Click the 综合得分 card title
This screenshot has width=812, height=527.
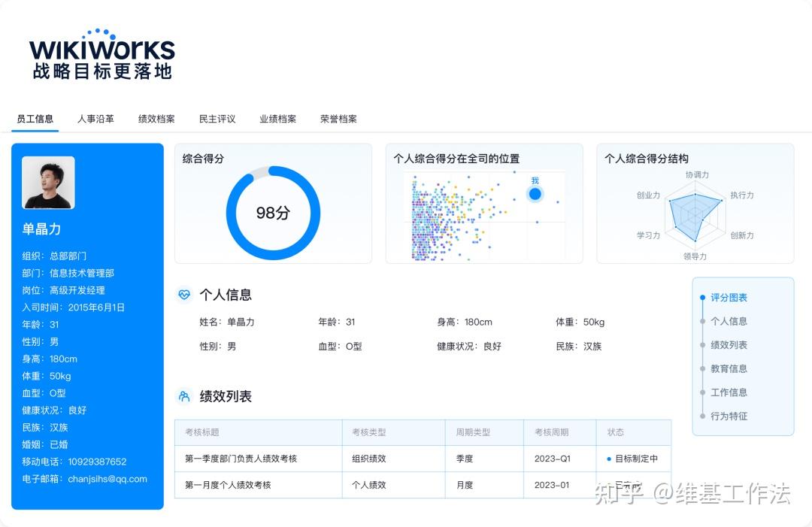coord(203,159)
